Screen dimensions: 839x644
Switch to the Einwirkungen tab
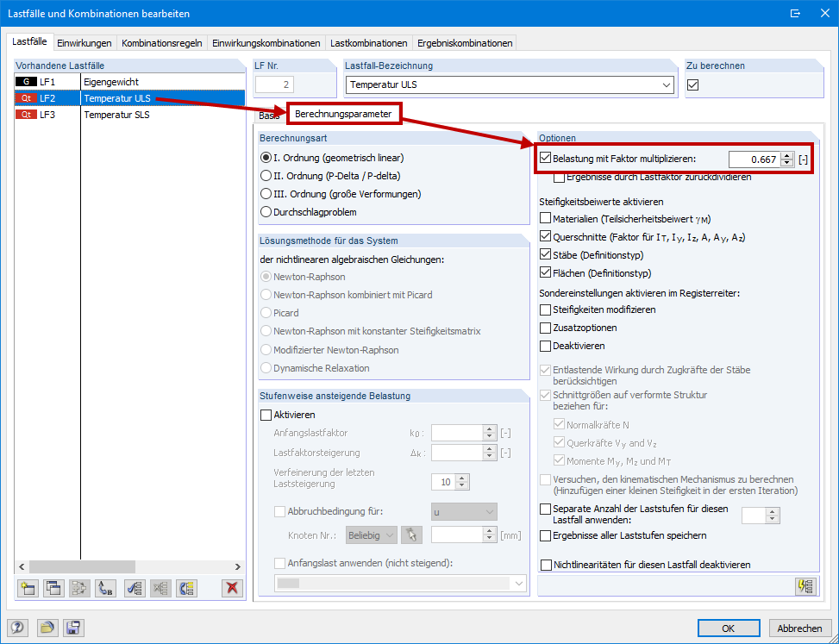click(x=85, y=41)
